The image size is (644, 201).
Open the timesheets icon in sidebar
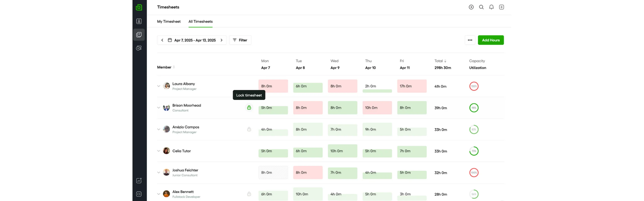point(139,35)
